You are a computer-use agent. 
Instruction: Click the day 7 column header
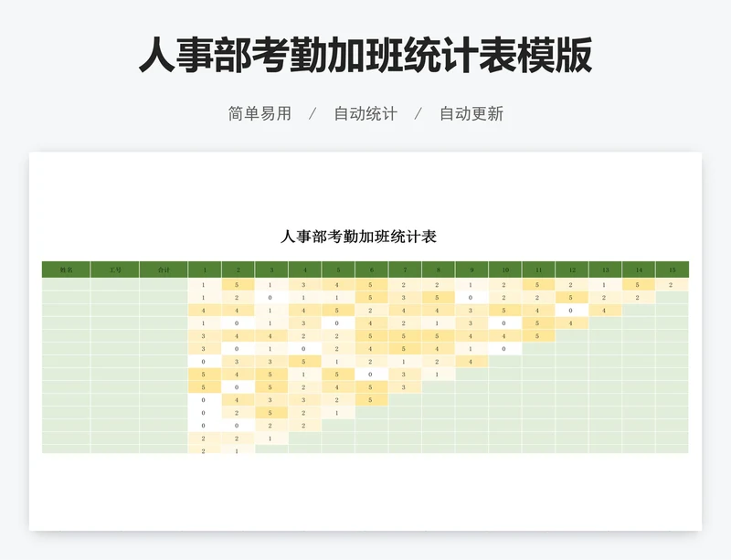point(405,270)
